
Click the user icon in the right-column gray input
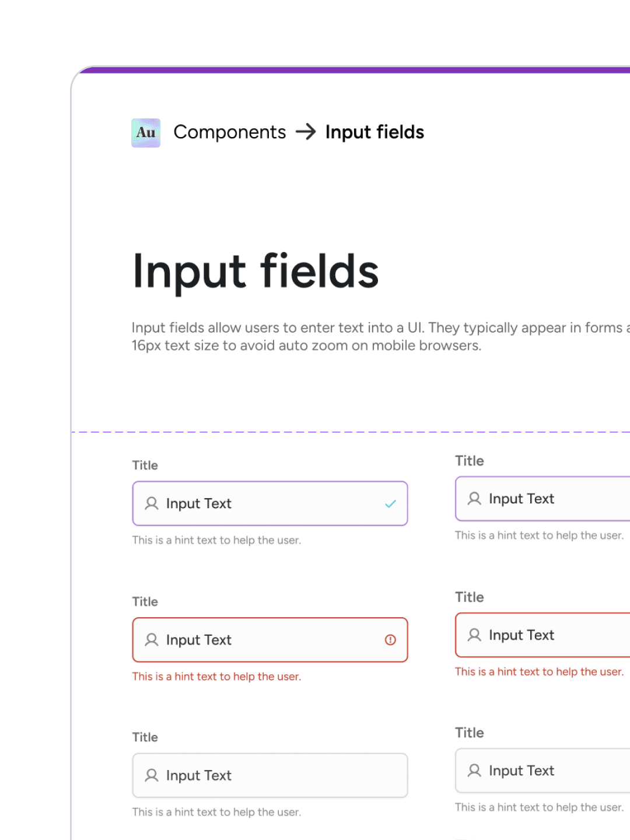click(x=475, y=771)
